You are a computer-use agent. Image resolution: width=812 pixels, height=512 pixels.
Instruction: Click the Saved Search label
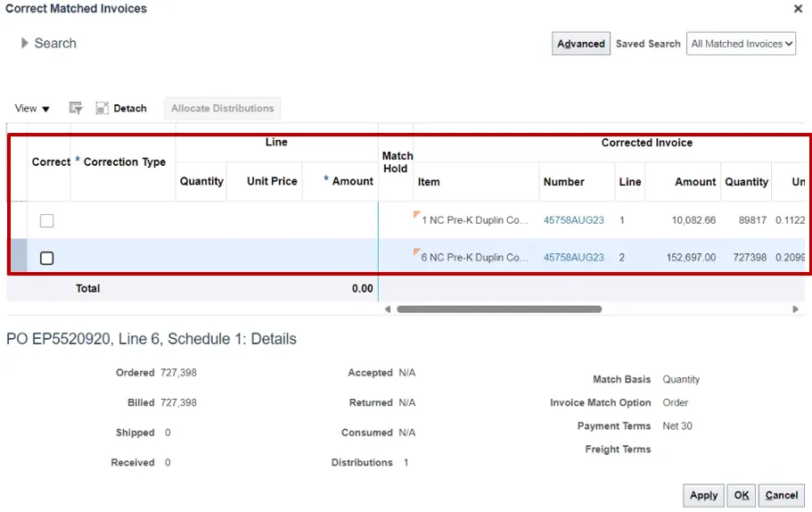pyautogui.click(x=648, y=44)
